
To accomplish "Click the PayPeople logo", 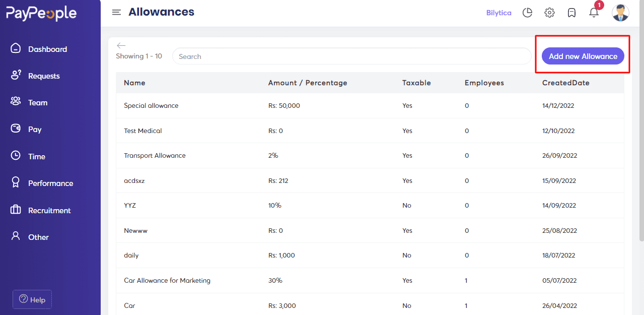I will (x=41, y=14).
